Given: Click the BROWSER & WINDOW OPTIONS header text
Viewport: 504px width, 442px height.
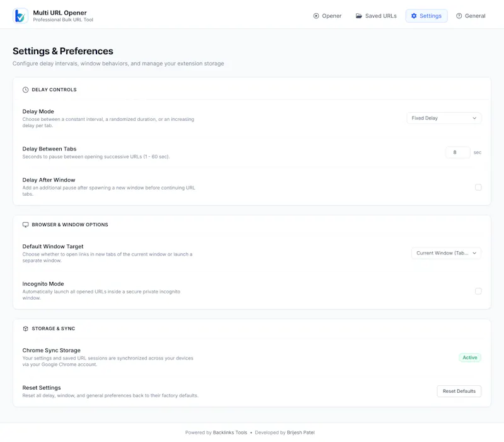Looking at the screenshot, I should pyautogui.click(x=70, y=225).
